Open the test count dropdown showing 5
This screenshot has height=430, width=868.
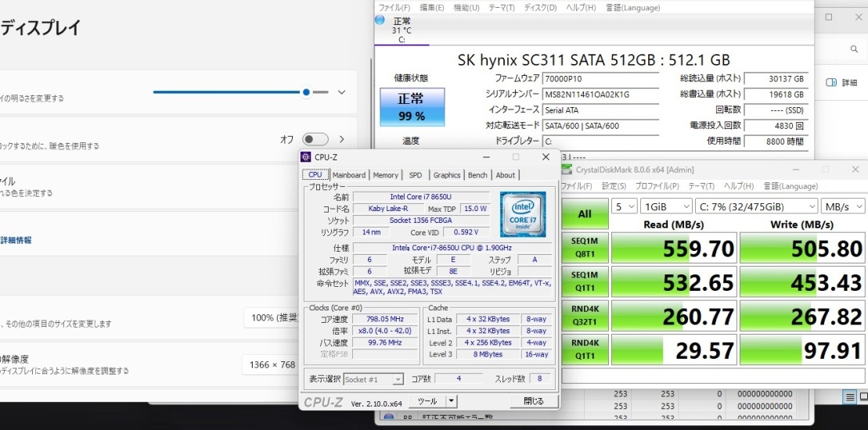tap(624, 206)
